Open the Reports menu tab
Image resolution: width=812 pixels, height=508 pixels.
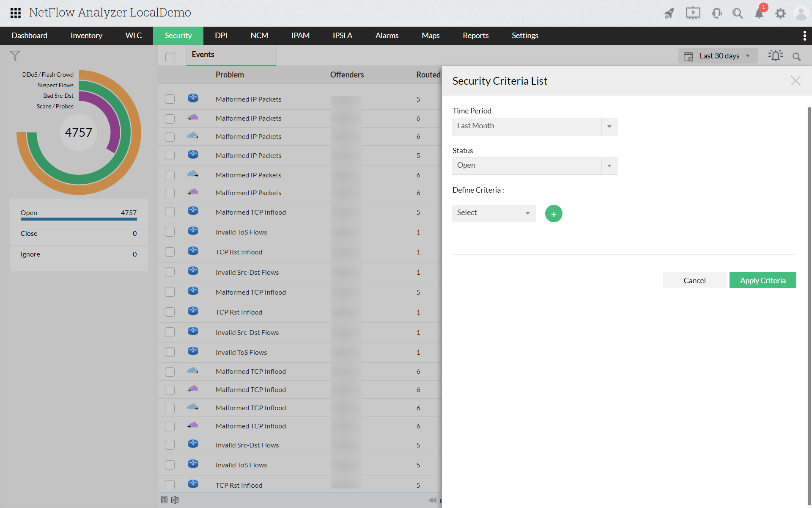coord(475,36)
